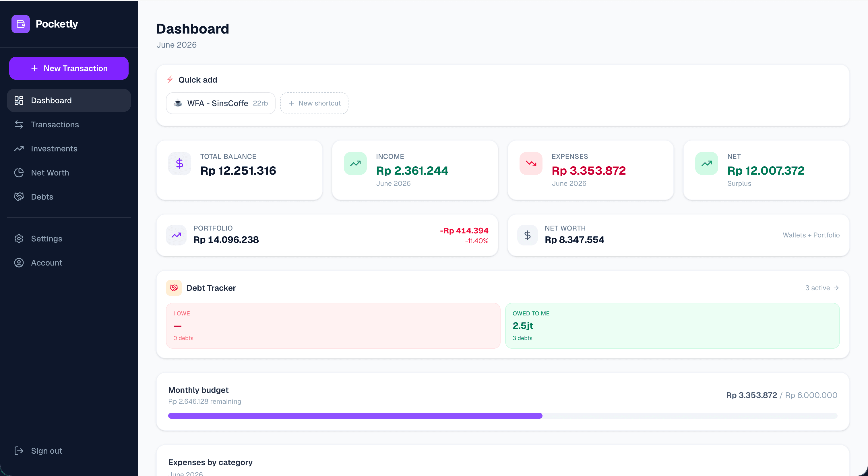Create a New shortcut in Quick add
This screenshot has width=868, height=476.
coord(314,103)
